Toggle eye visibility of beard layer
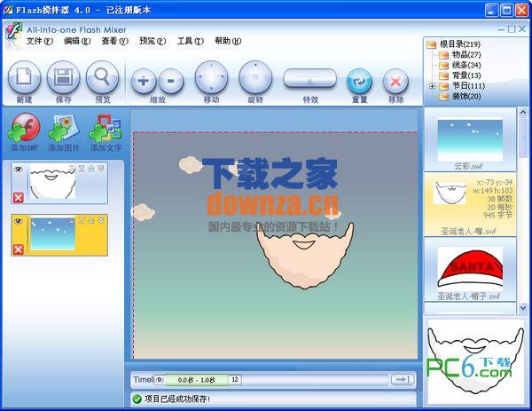The height and width of the screenshot is (411, 532). 18,169
